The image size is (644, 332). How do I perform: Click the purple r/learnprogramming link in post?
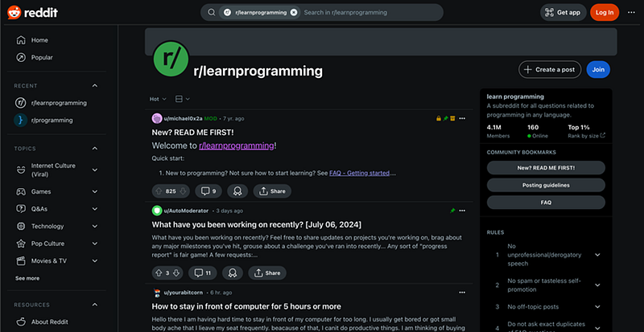[x=237, y=146]
